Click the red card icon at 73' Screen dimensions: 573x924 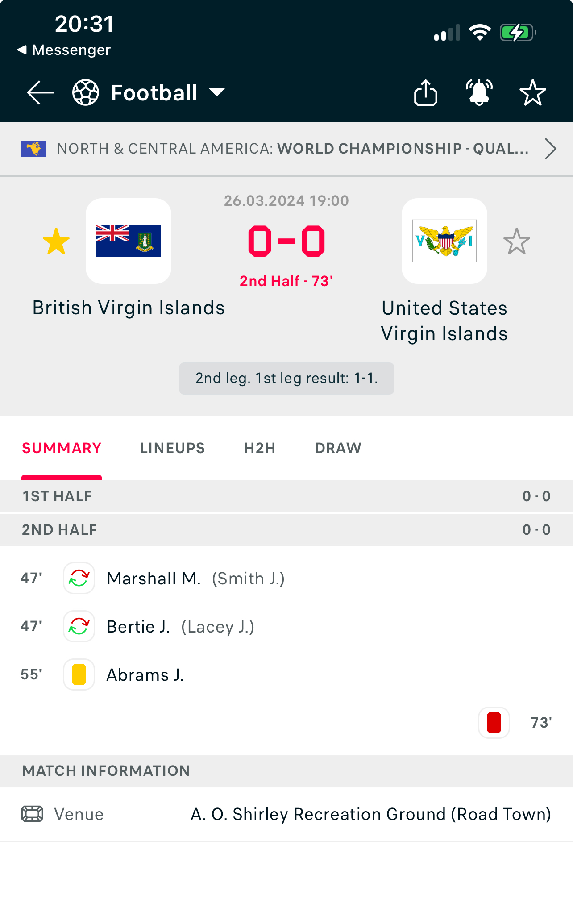[494, 723]
